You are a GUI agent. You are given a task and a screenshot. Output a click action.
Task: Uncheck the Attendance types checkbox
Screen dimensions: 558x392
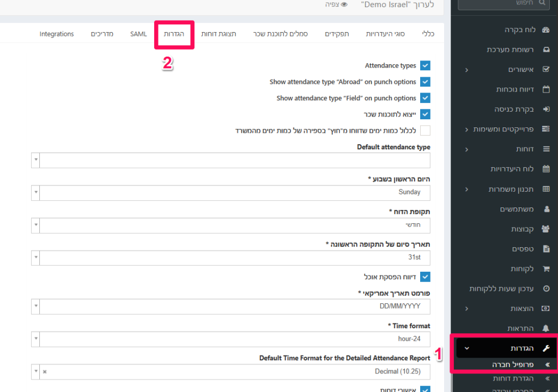425,65
